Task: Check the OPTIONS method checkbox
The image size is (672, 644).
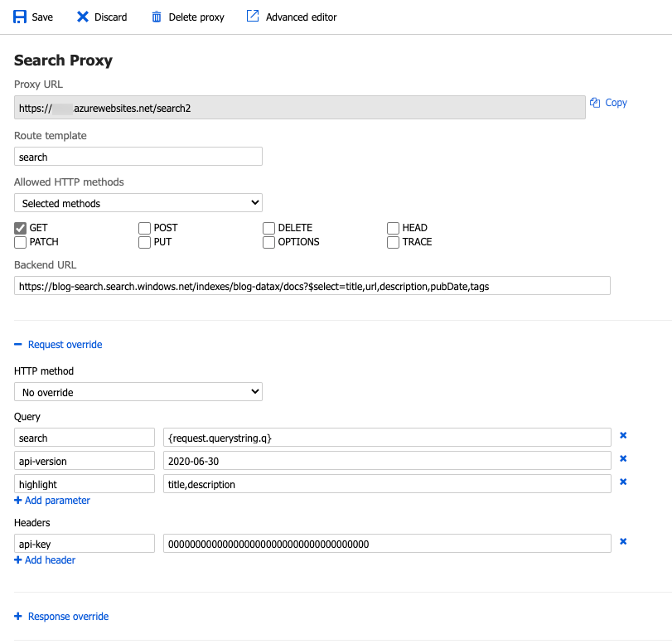Action: click(269, 243)
